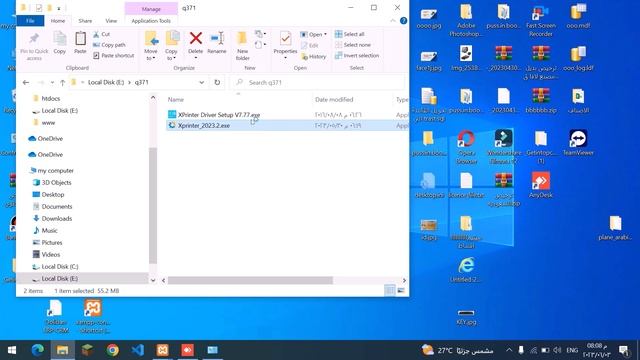The height and width of the screenshot is (360, 640).
Task: Click the Properties checkmark icon
Action: (x=285, y=38)
